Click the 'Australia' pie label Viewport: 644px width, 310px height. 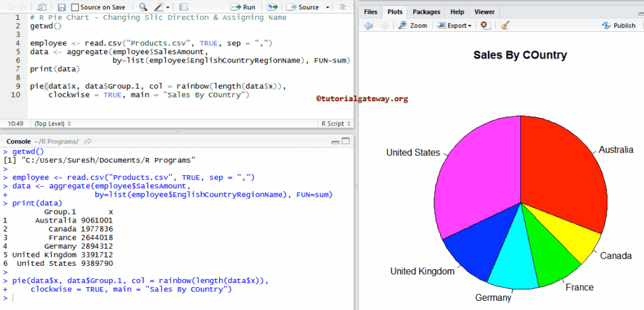click(x=616, y=149)
